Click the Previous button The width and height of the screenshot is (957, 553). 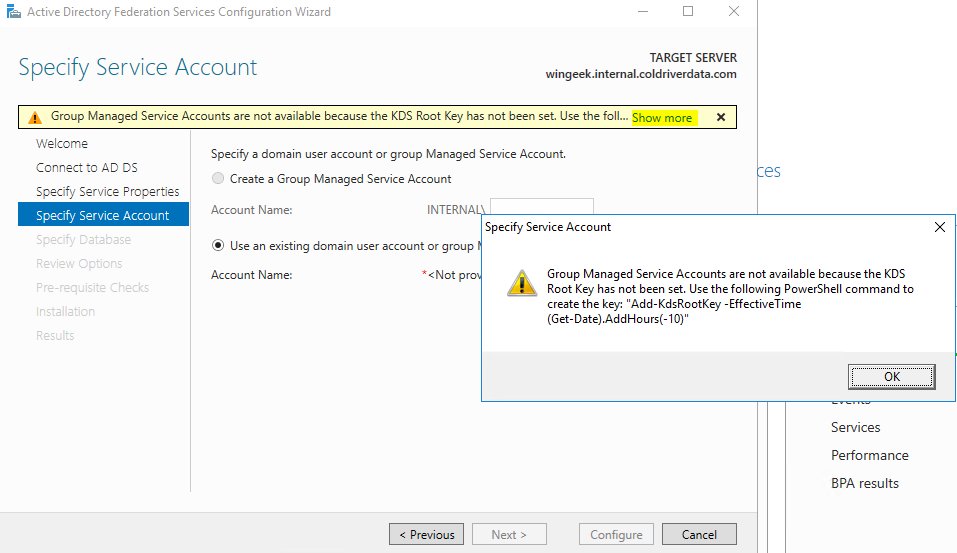(426, 535)
